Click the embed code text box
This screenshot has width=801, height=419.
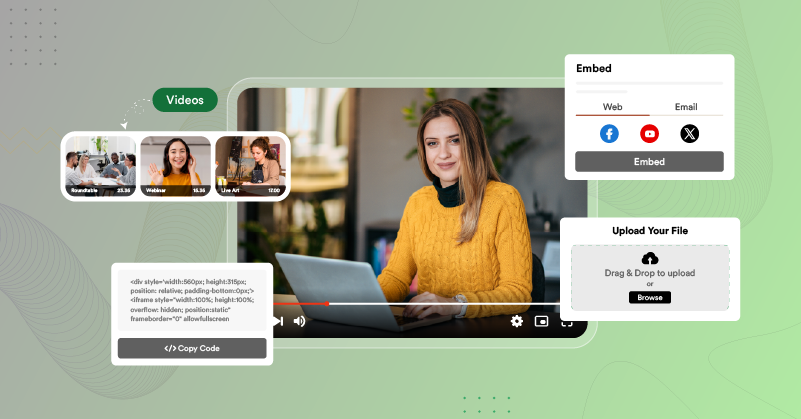(x=192, y=300)
